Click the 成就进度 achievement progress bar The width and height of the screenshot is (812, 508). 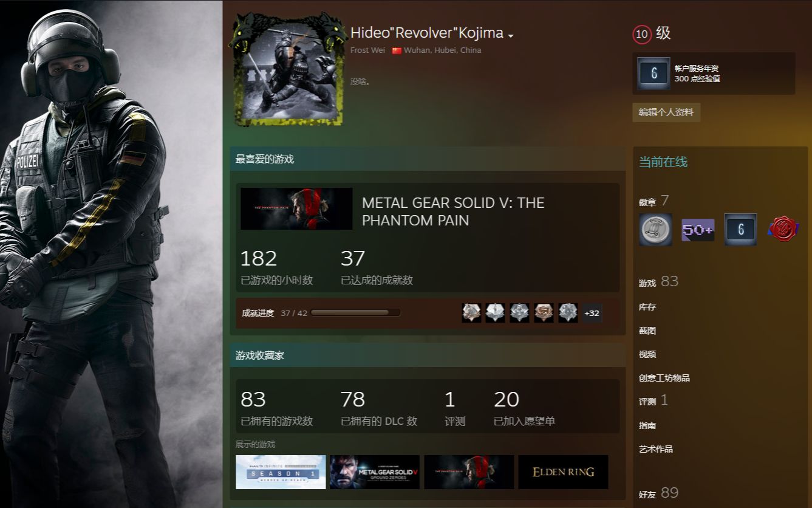pos(355,313)
